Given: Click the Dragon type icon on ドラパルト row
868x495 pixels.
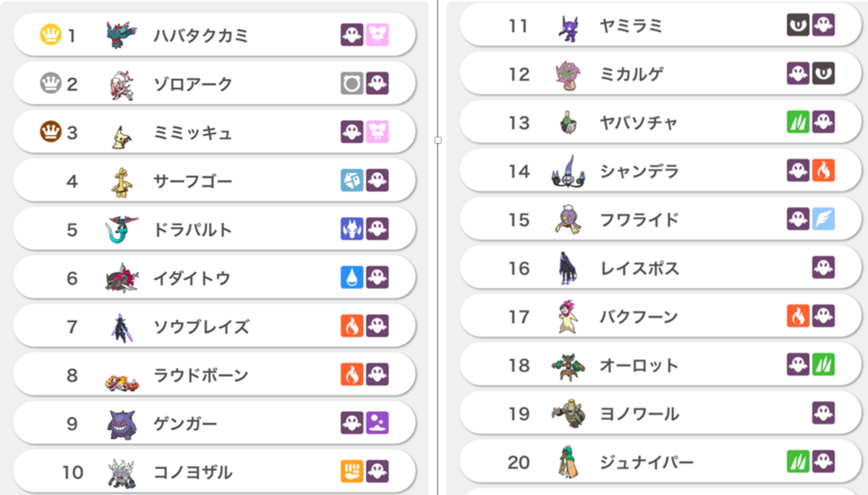Looking at the screenshot, I should click(x=352, y=229).
